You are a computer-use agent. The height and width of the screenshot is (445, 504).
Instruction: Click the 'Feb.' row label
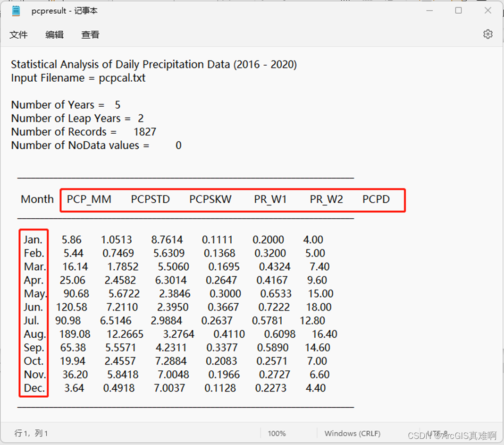tap(34, 253)
